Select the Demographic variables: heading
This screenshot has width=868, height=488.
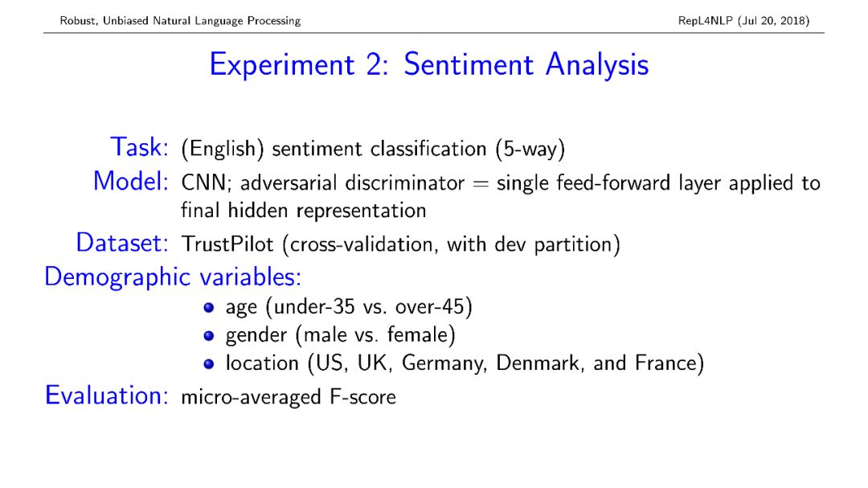pyautogui.click(x=173, y=277)
